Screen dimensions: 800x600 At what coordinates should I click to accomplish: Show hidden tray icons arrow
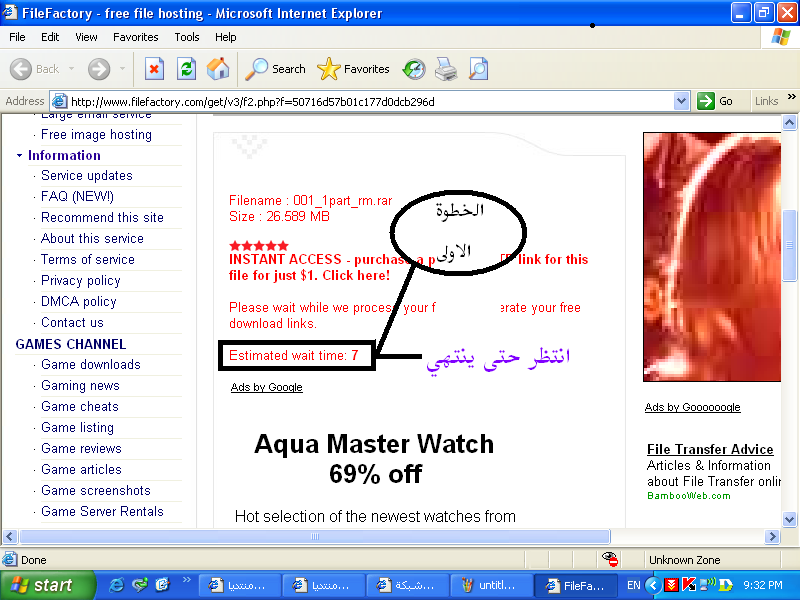(x=653, y=585)
